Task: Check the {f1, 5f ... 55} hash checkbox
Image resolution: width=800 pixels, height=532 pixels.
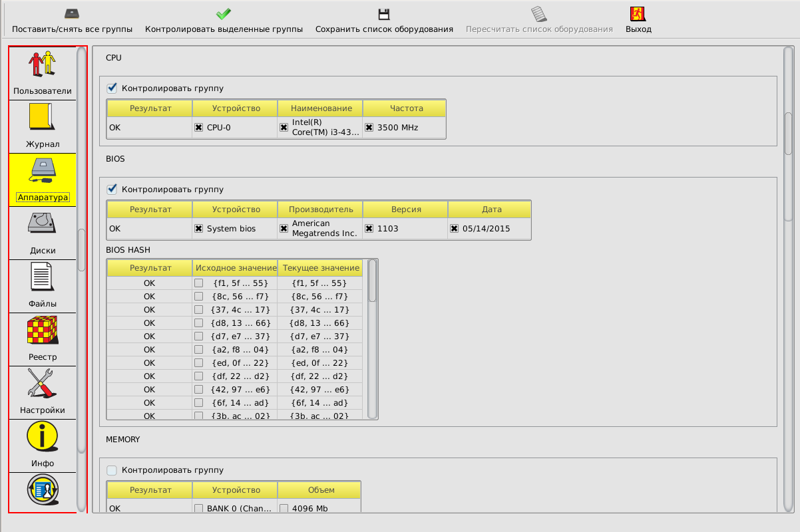Action: (x=198, y=283)
